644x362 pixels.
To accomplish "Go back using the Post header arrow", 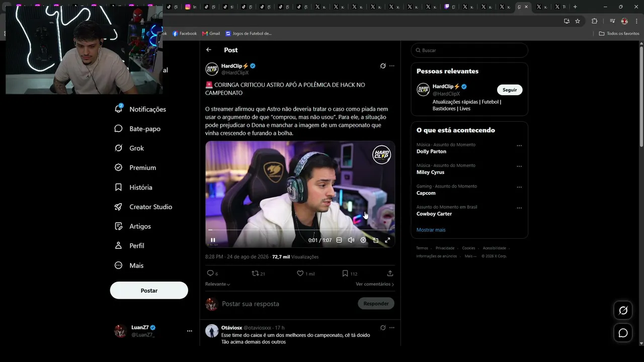I will click(x=209, y=50).
